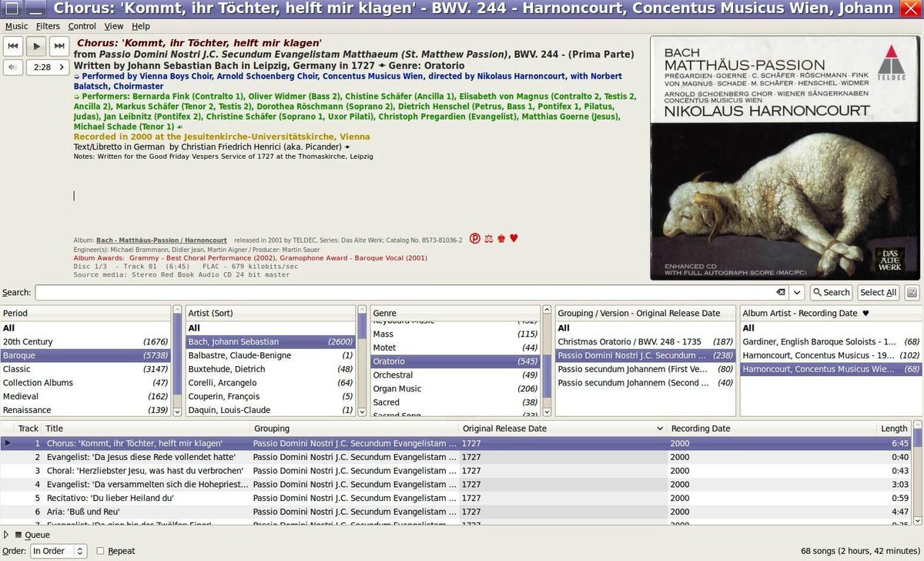Select 'Passio secundum Johannem (First Ve...' grouping

point(645,369)
